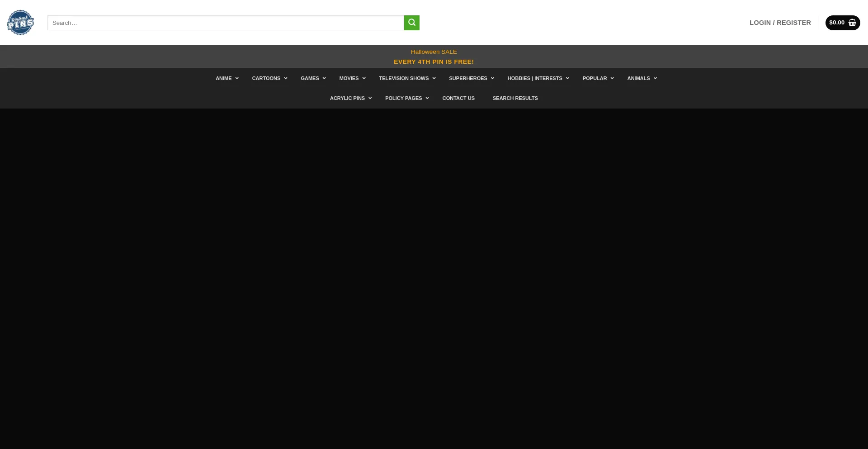Expand the Games dropdown chevron

pyautogui.click(x=324, y=78)
